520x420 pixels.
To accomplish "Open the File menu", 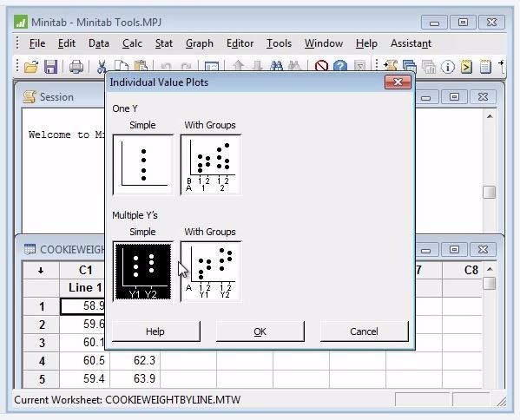I will [x=37, y=43].
